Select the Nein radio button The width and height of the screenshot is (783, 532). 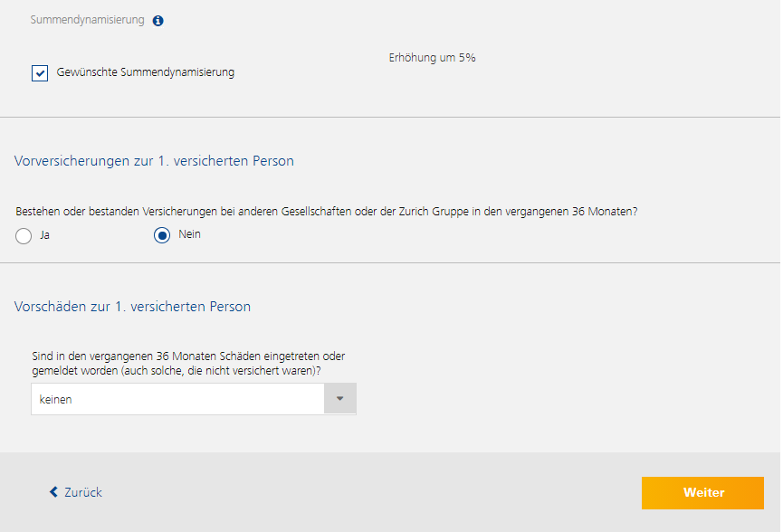pos(162,235)
